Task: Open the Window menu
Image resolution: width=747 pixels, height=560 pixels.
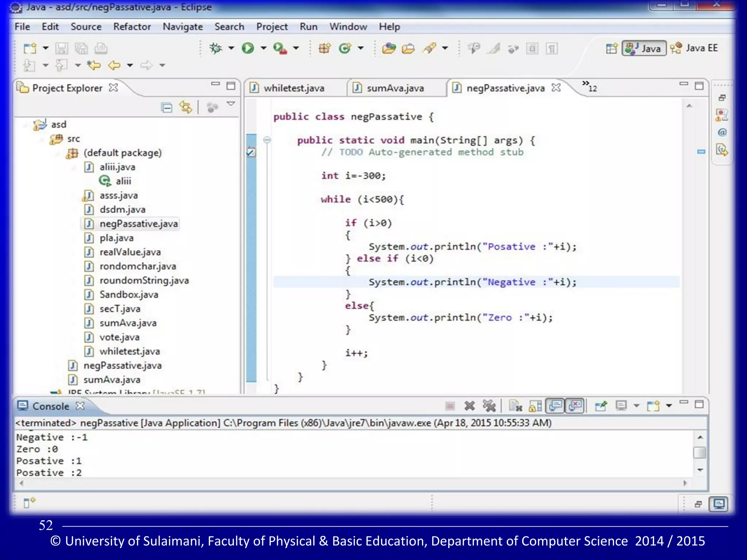Action: (348, 27)
